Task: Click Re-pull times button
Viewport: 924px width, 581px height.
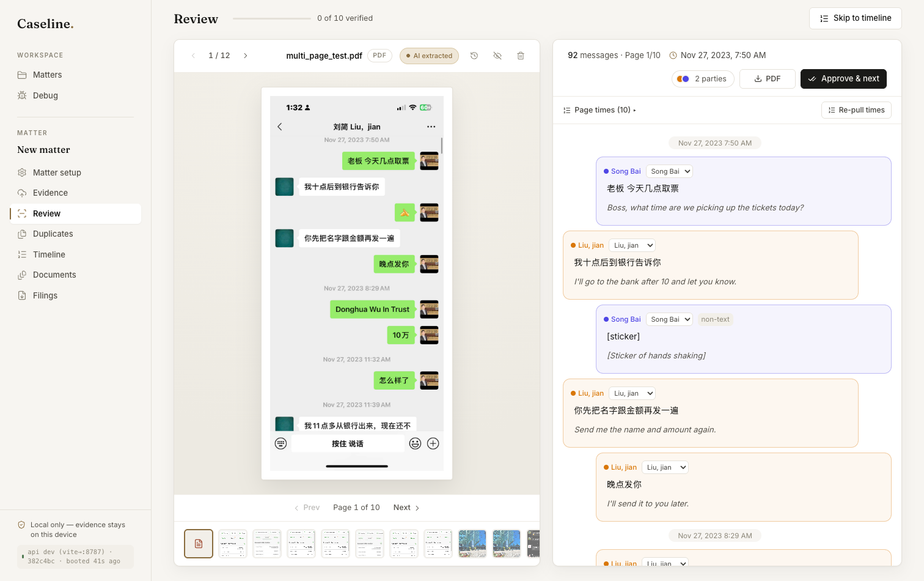Action: 856,110
